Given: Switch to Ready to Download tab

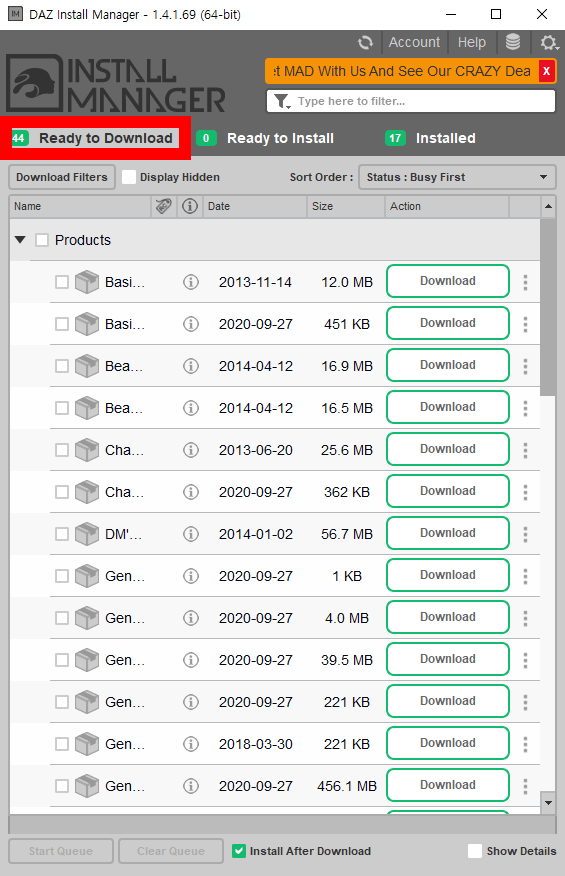Looking at the screenshot, I should tap(96, 138).
